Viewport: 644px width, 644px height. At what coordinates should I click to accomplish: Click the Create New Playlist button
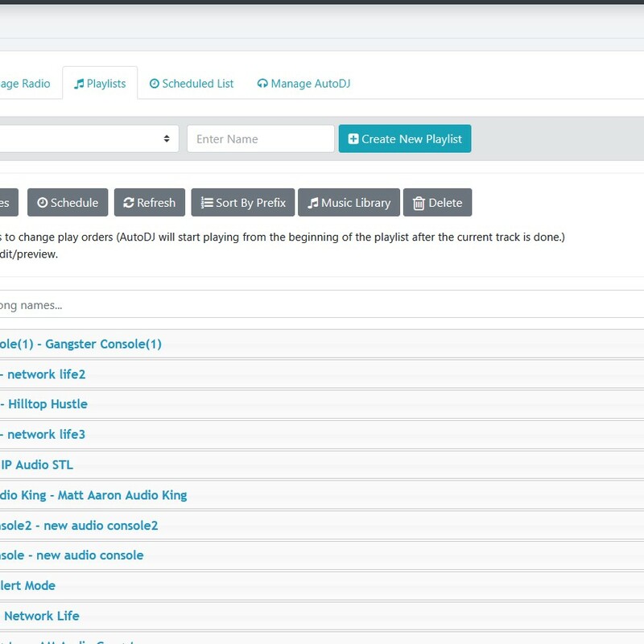tap(405, 138)
